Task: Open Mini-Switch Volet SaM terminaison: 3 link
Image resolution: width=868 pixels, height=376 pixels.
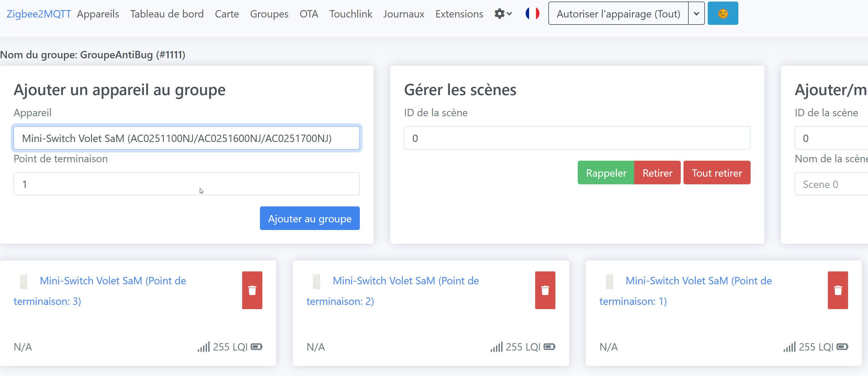Action: tap(100, 291)
